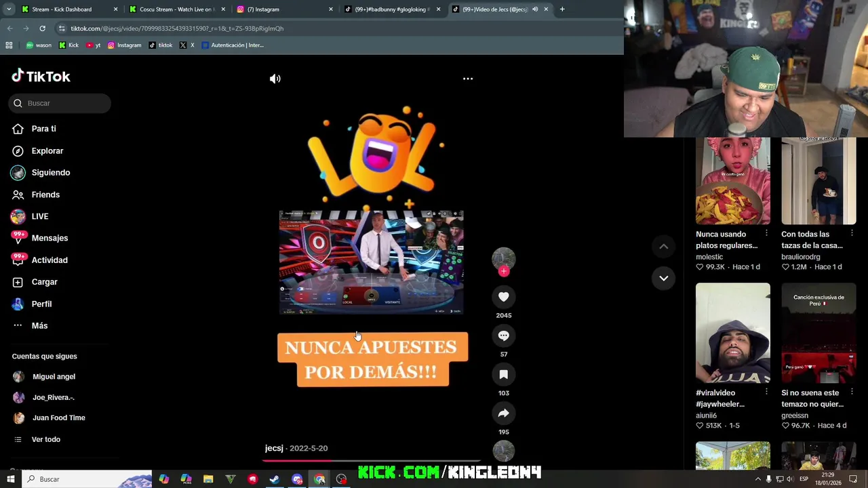Click 'Nunca usando platos regulares...' title
The height and width of the screenshot is (488, 868).
[726, 240]
